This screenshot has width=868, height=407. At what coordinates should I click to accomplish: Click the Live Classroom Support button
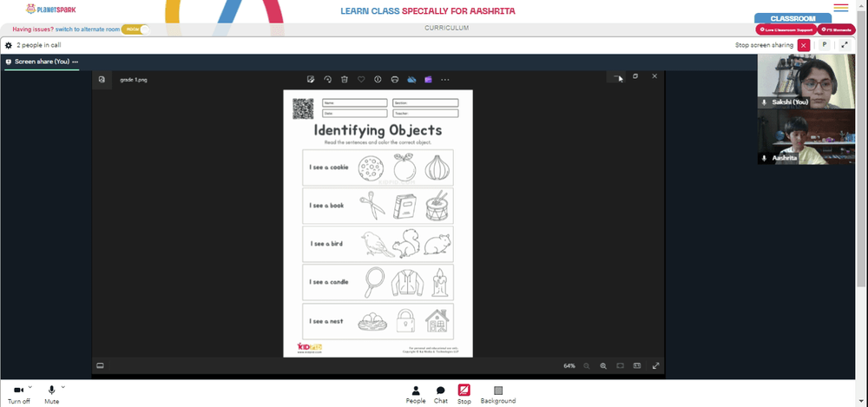[786, 30]
